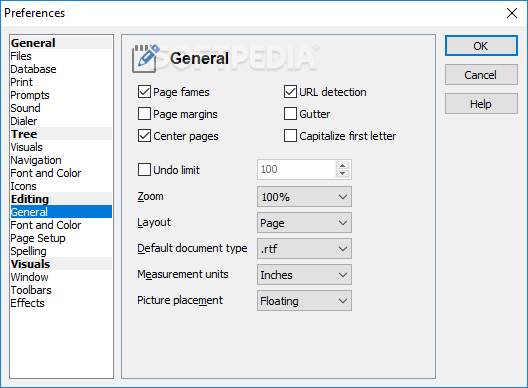Viewport: 528px width, 388px height.
Task: Check the Undo limit checkbox
Action: pyautogui.click(x=144, y=169)
